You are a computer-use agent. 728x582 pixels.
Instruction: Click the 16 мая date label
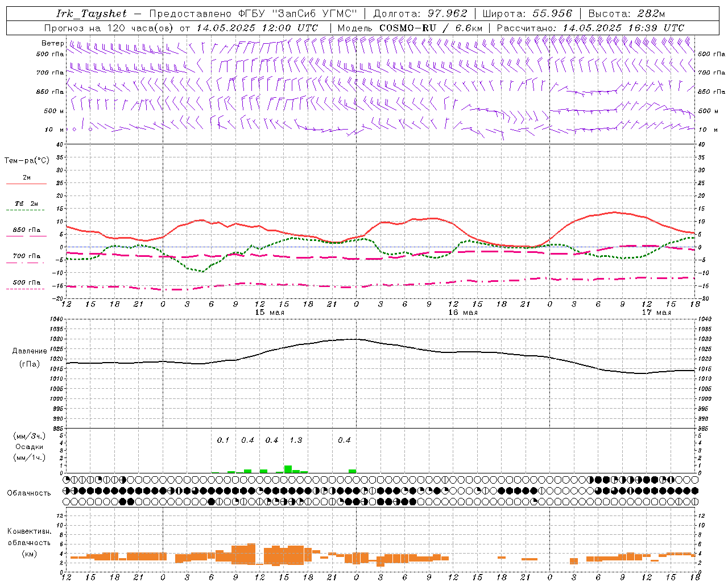tap(463, 312)
